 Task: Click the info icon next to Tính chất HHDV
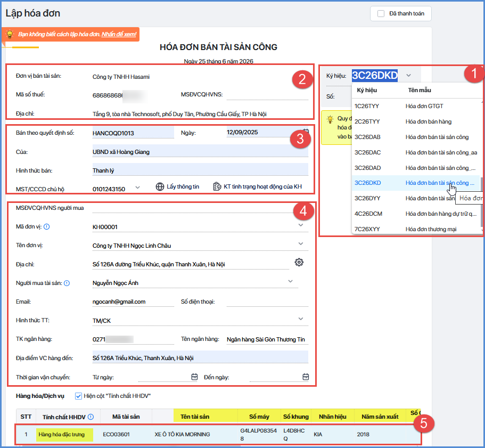[x=91, y=417]
